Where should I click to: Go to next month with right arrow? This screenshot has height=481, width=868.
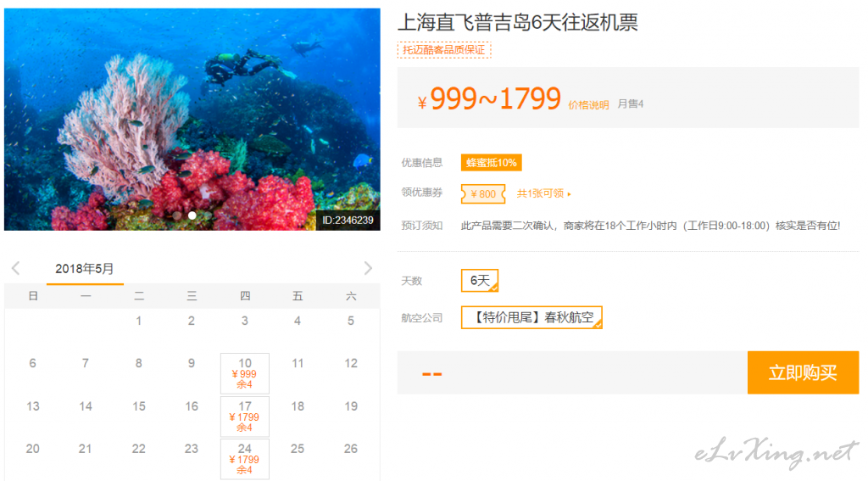(x=368, y=268)
